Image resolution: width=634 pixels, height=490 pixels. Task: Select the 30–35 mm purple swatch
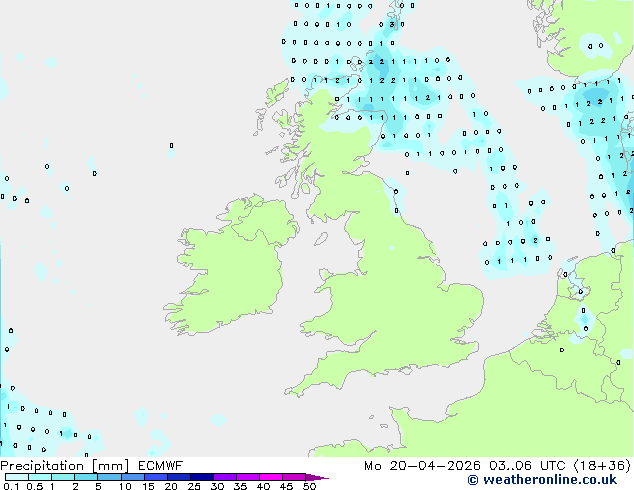pyautogui.click(x=225, y=477)
